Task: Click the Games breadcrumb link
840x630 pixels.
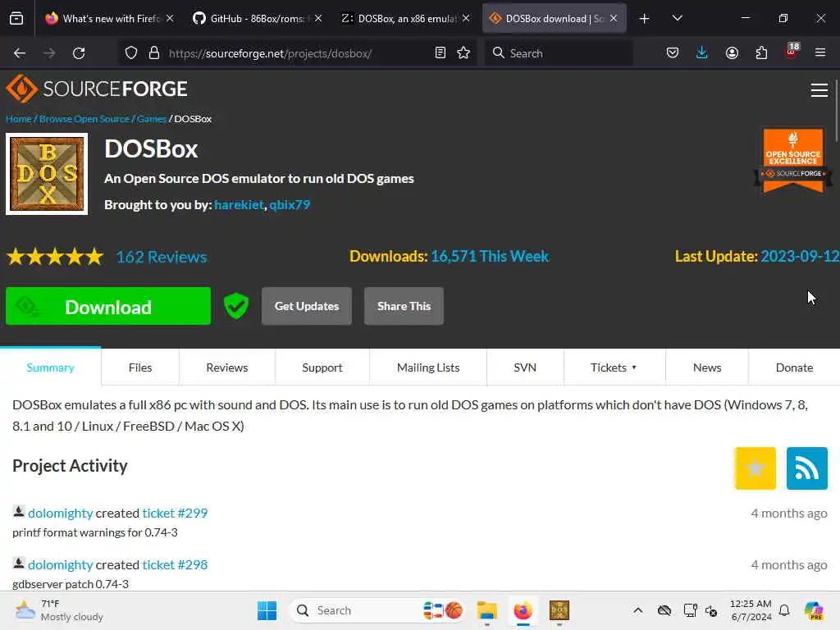Action: (x=152, y=119)
